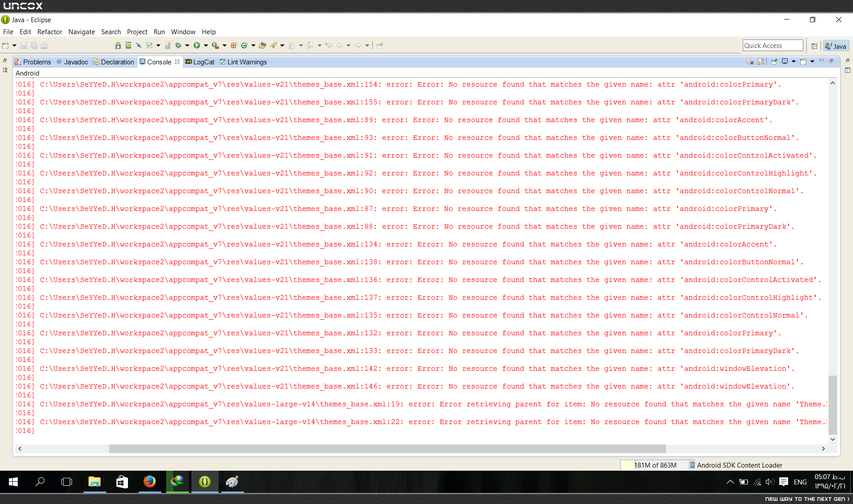The width and height of the screenshot is (853, 504).
Task: Click the Open Console icon
Action: coord(803,62)
